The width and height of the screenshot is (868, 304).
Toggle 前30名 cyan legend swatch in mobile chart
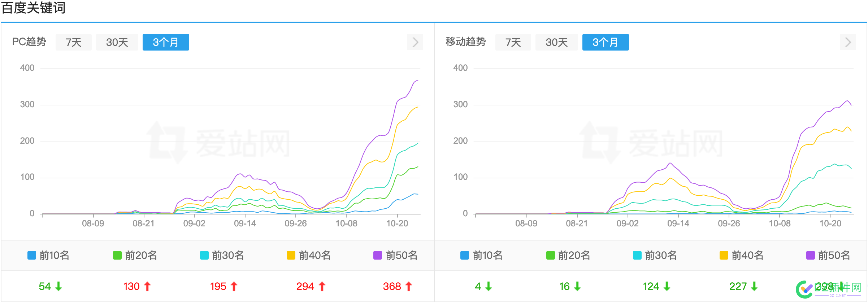pyautogui.click(x=637, y=255)
